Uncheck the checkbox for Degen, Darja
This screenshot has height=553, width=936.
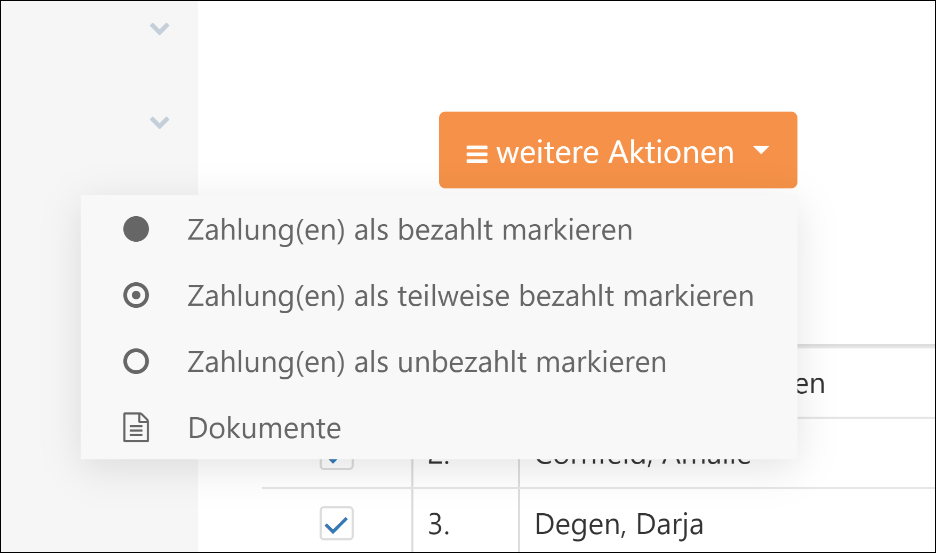(337, 524)
